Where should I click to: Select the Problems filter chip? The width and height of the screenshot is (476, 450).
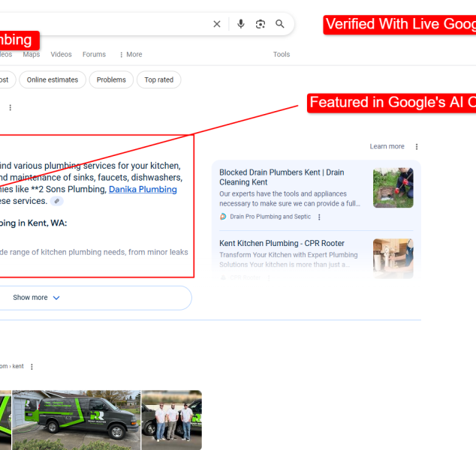tap(111, 79)
